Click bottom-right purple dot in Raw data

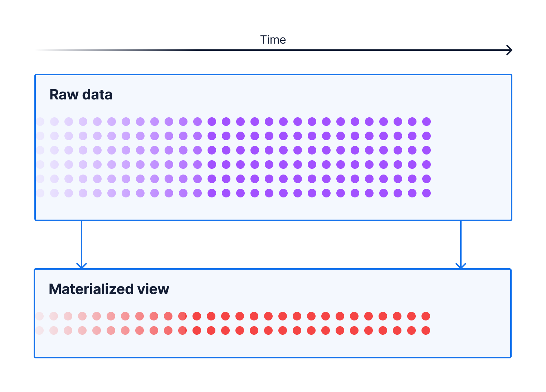click(426, 193)
